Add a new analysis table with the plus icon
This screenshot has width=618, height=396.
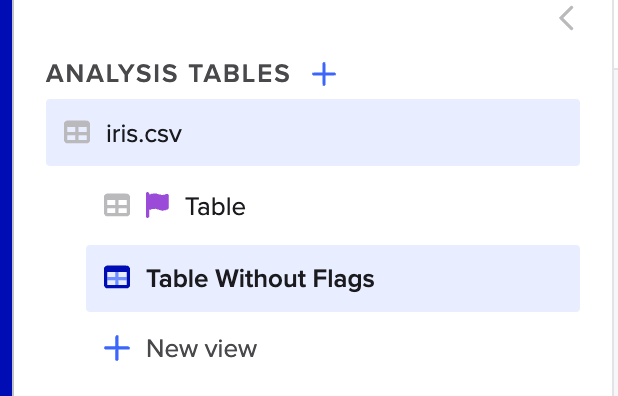[324, 74]
